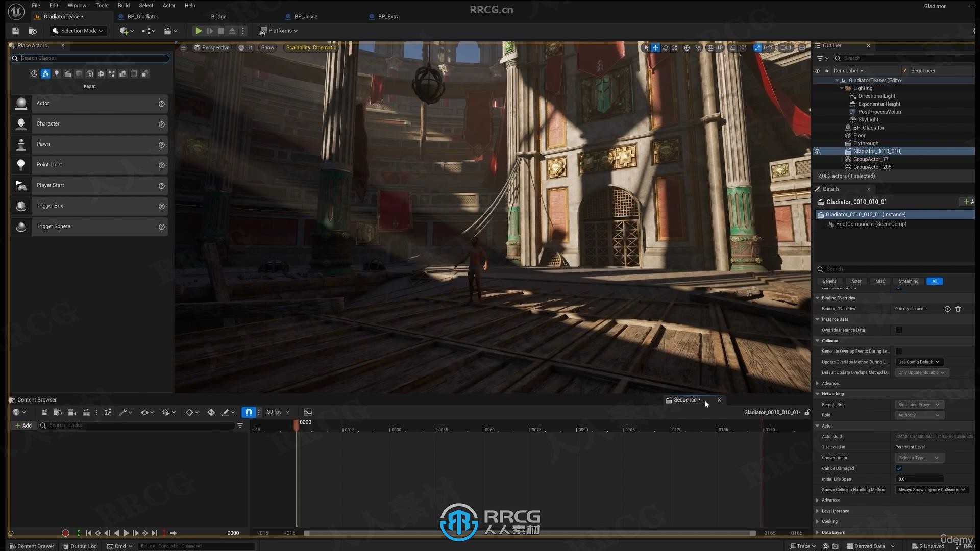Open the Actor menu
This screenshot has width=980, height=551.
click(168, 6)
